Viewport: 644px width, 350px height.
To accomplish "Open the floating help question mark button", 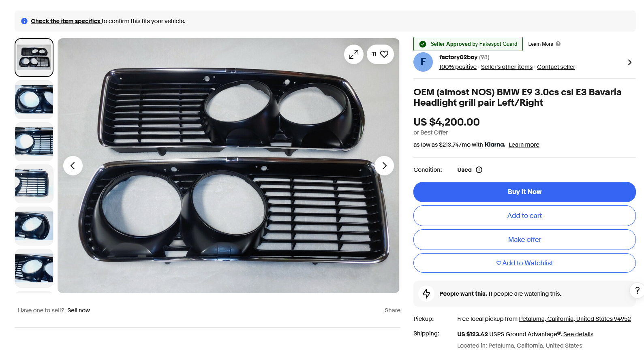I will point(637,290).
